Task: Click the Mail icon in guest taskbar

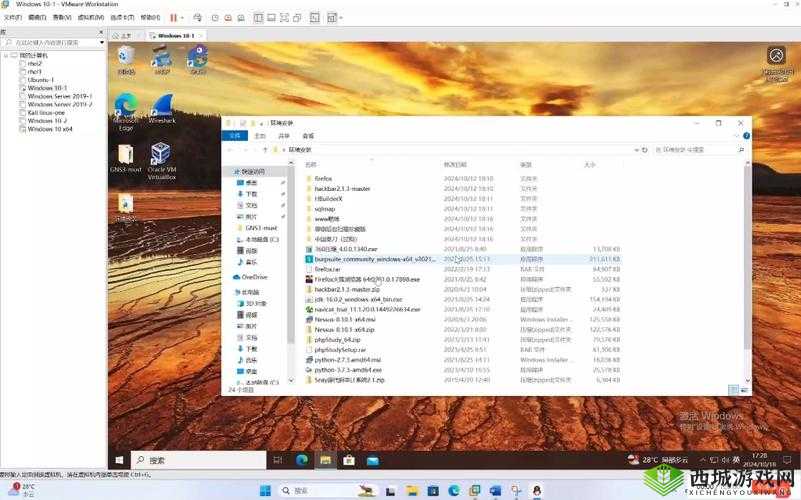Action: 372,460
